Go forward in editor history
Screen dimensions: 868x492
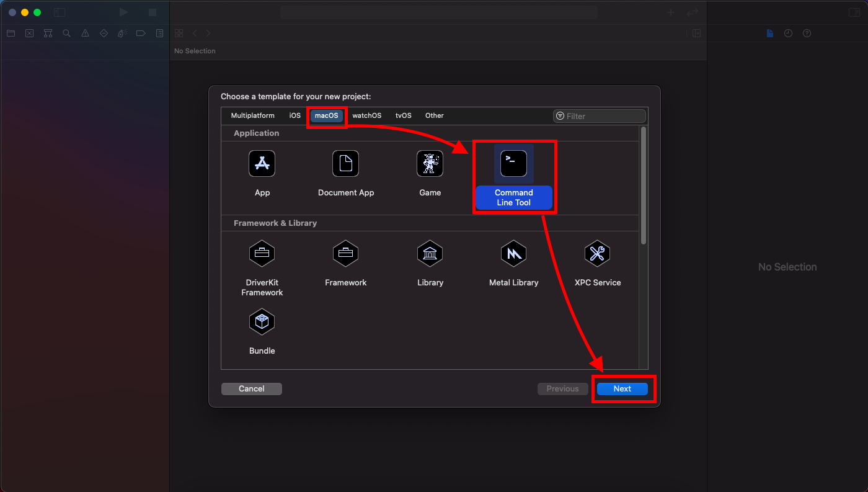[x=208, y=34]
